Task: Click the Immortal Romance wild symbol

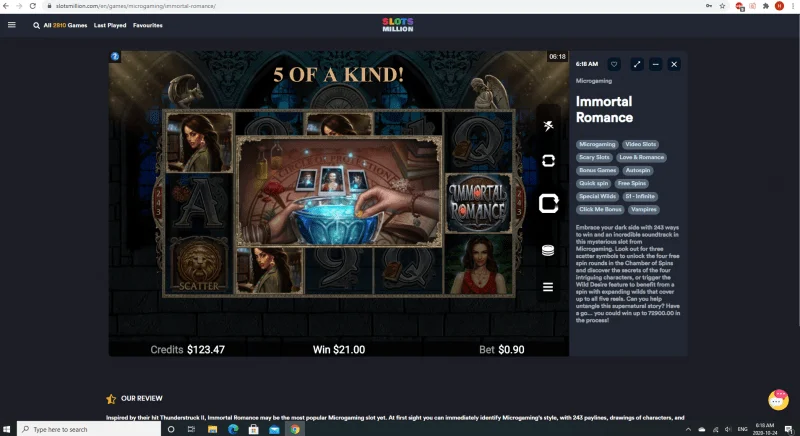Action: tap(478, 203)
